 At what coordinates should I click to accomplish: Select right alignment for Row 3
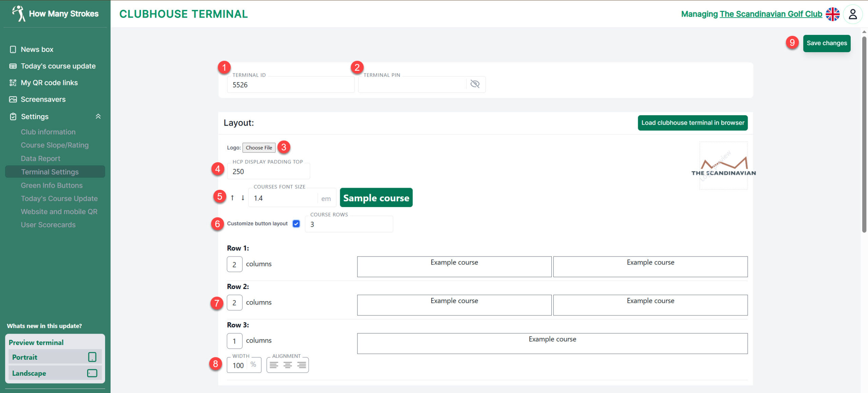[x=301, y=365]
